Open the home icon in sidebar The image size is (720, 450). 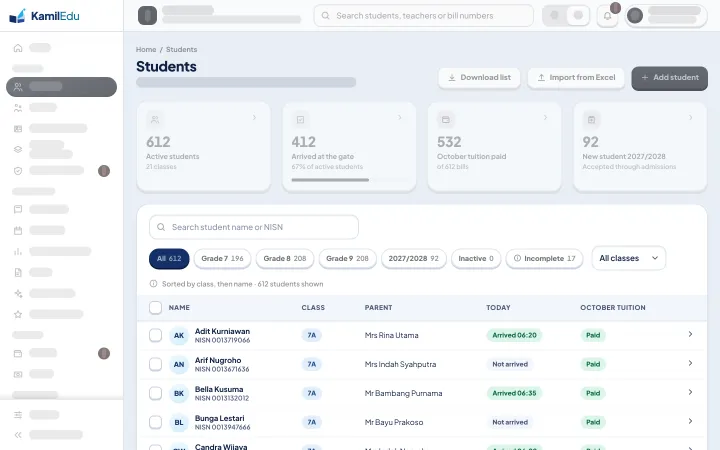[18, 48]
